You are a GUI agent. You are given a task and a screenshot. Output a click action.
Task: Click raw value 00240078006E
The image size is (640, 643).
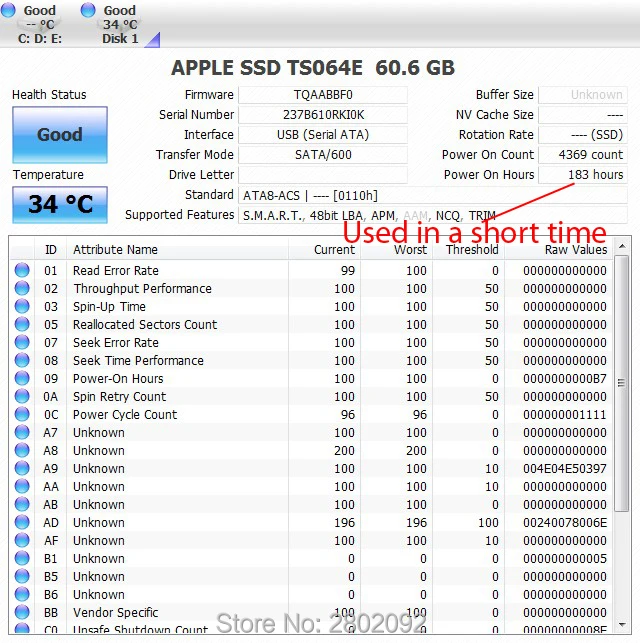[565, 522]
